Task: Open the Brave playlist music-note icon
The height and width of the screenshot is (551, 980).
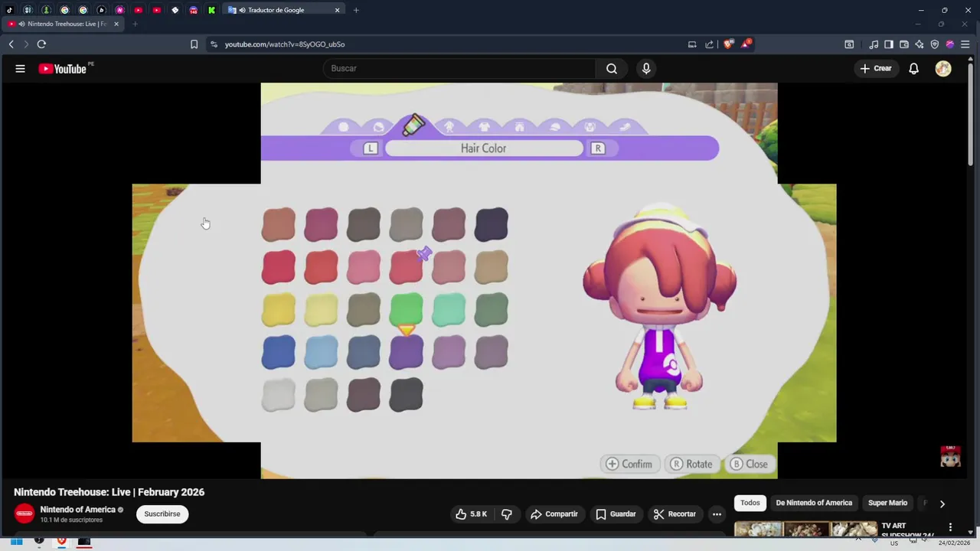Action: coord(874,44)
